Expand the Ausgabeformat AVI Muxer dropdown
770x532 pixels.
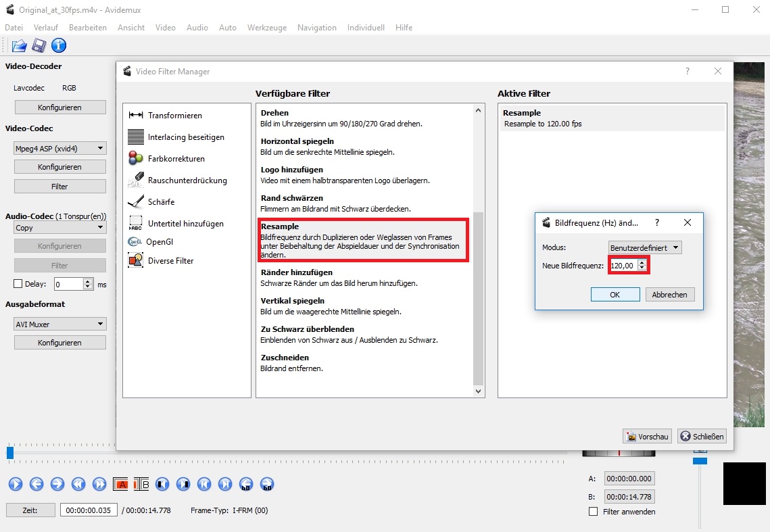tap(60, 324)
